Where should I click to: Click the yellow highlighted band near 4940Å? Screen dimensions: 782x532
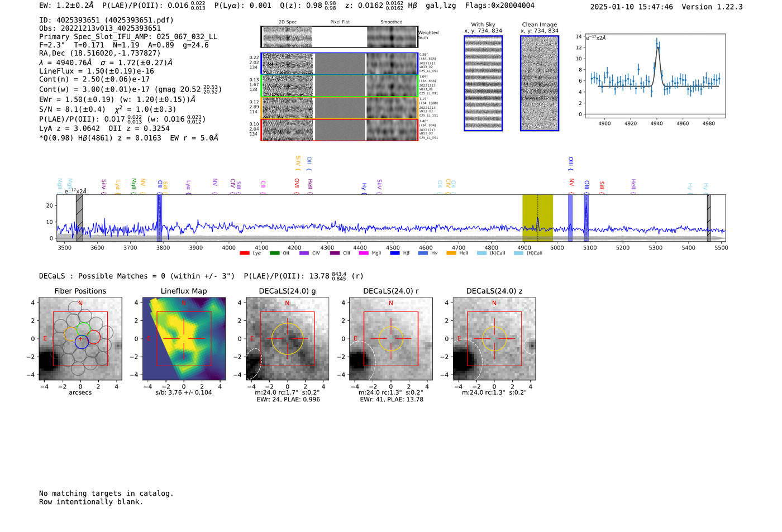pos(537,218)
